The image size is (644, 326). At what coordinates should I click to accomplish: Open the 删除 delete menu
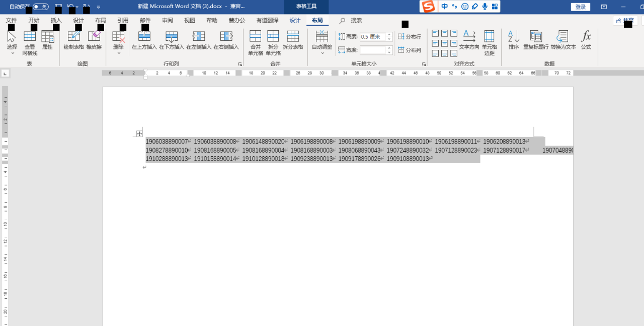(x=118, y=42)
